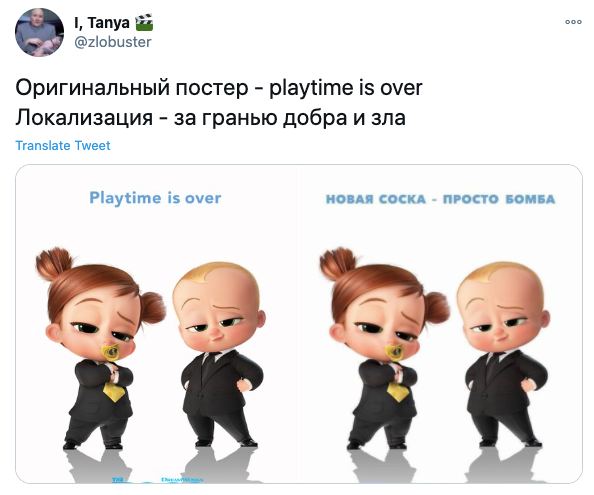
Task: Click the Playtime is over poster caption
Action: (x=155, y=198)
